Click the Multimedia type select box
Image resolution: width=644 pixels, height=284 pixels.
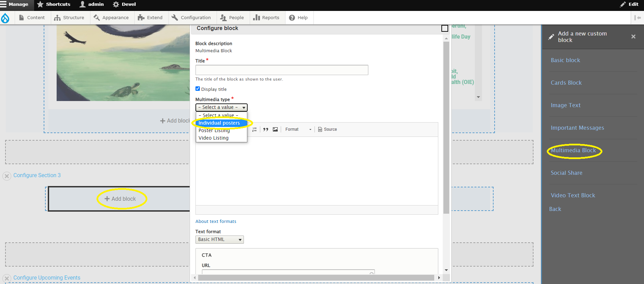click(221, 108)
